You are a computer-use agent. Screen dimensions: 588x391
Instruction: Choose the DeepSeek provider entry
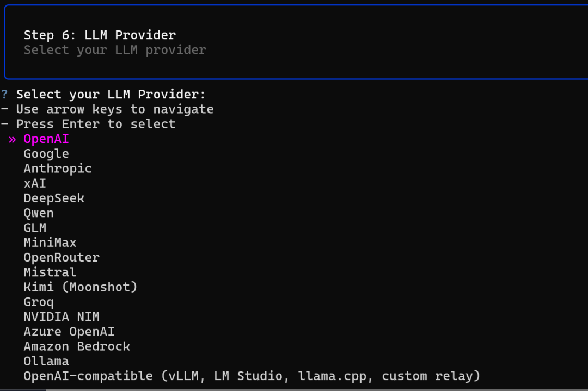pos(54,198)
